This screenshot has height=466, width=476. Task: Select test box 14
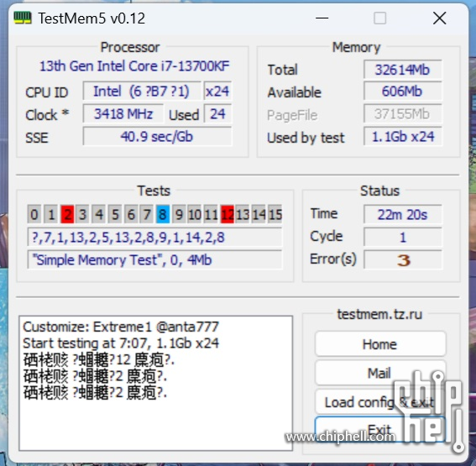click(259, 214)
